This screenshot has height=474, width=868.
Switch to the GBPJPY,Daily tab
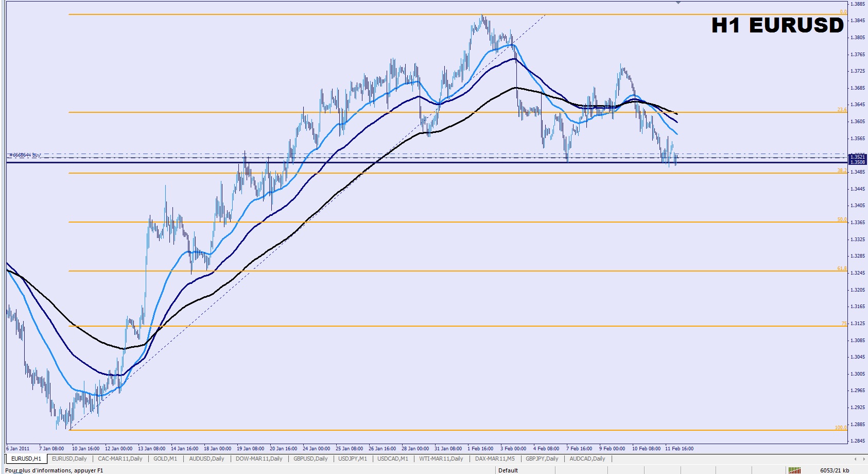(542, 459)
